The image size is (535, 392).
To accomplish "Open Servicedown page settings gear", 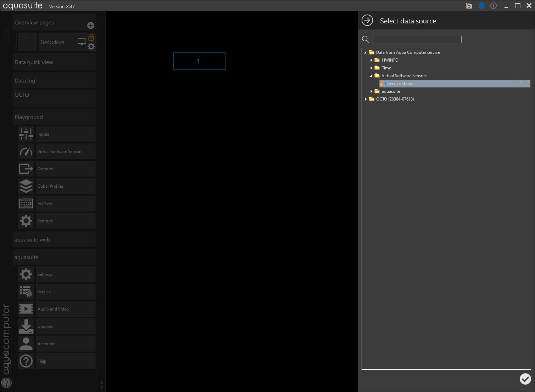I will tap(91, 46).
